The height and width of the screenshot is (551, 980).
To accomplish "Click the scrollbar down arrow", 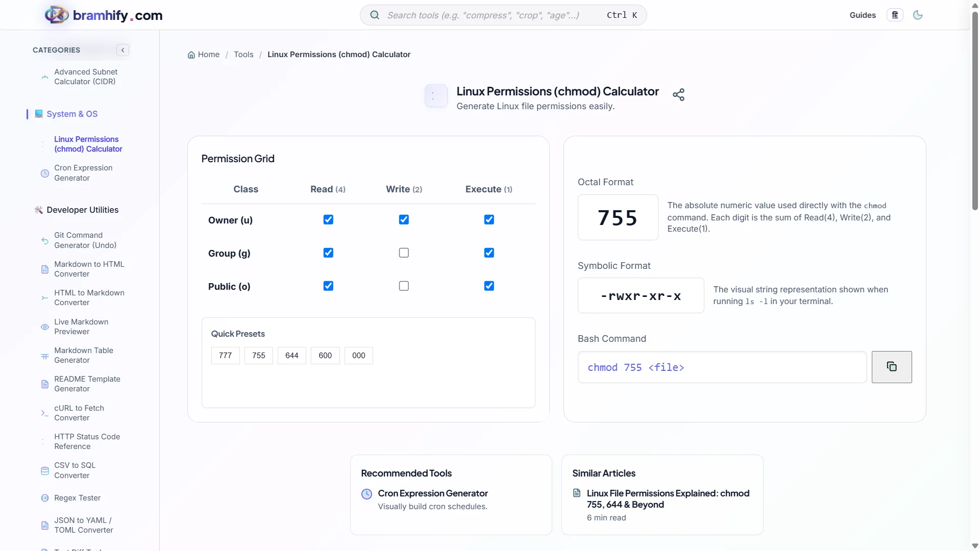I will tap(975, 546).
